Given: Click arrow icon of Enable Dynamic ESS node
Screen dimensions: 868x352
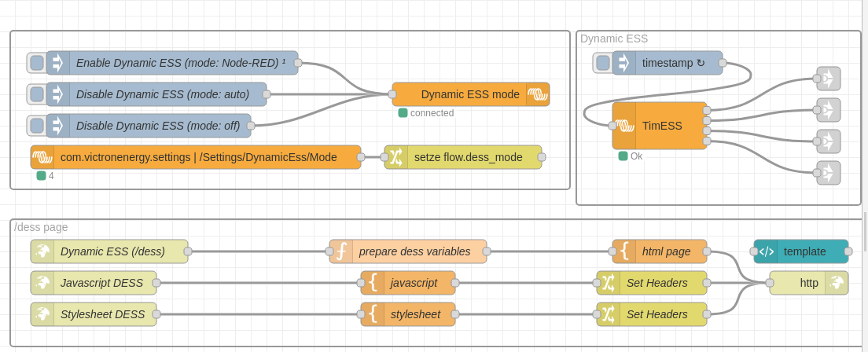Looking at the screenshot, I should (x=57, y=63).
